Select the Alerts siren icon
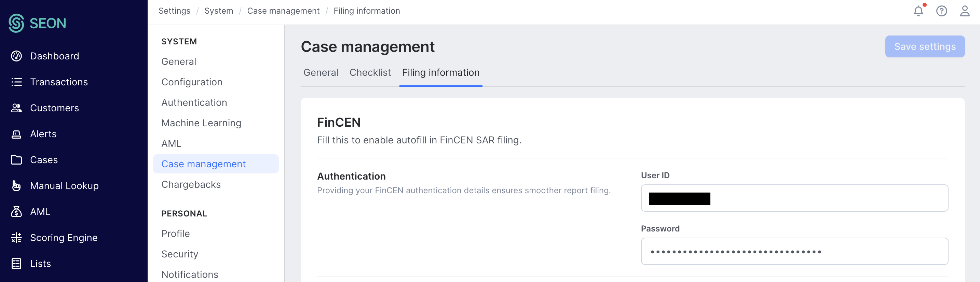980x282 pixels. coord(16,134)
